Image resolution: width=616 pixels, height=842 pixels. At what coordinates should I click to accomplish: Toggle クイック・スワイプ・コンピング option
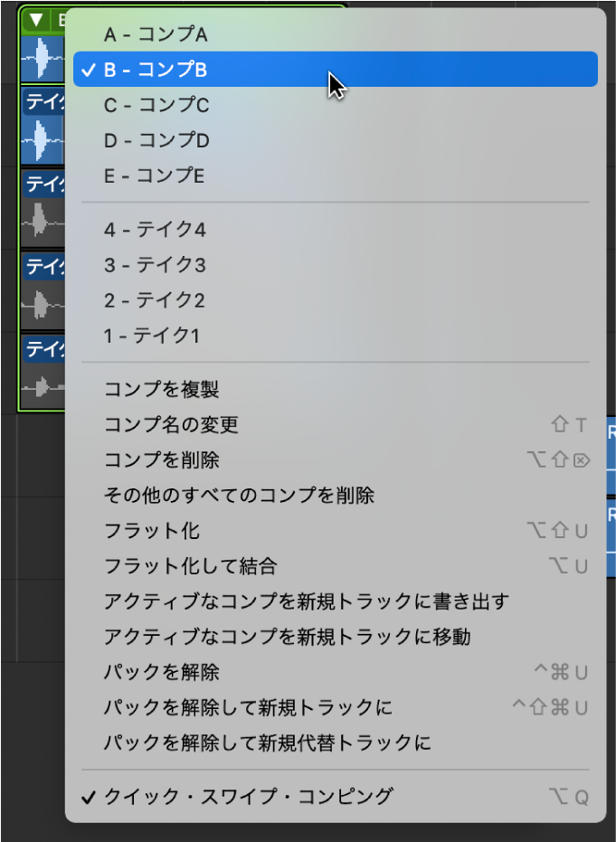[335, 797]
